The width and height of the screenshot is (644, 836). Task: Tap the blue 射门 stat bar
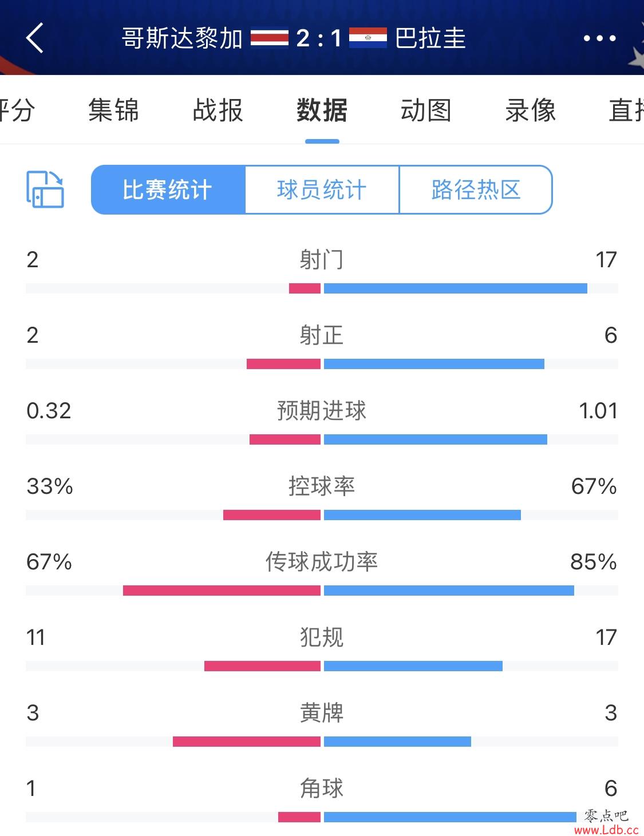coord(456,288)
